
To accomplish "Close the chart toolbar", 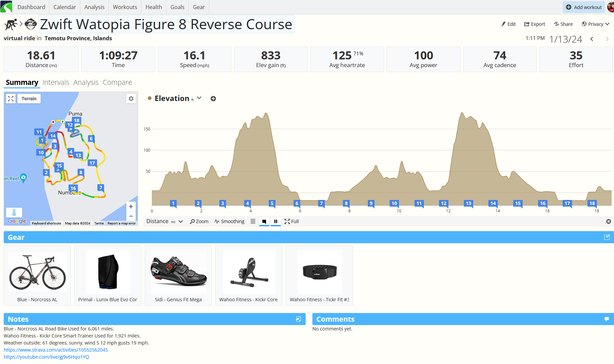I will pyautogui.click(x=609, y=221).
